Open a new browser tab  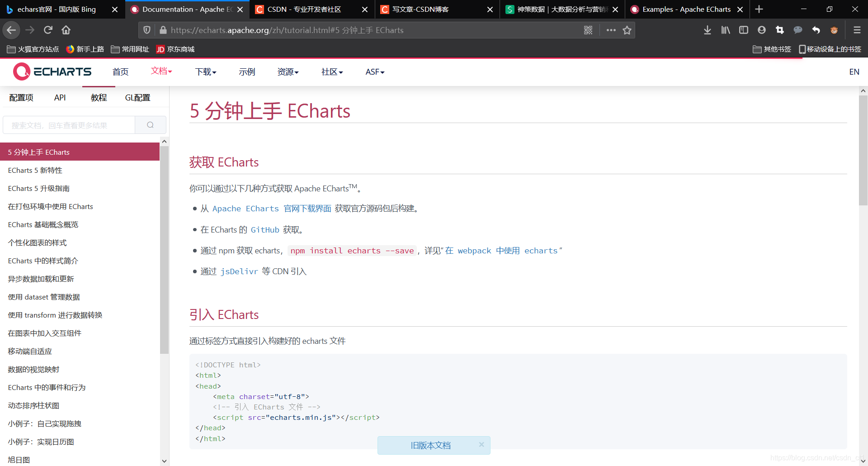(759, 9)
